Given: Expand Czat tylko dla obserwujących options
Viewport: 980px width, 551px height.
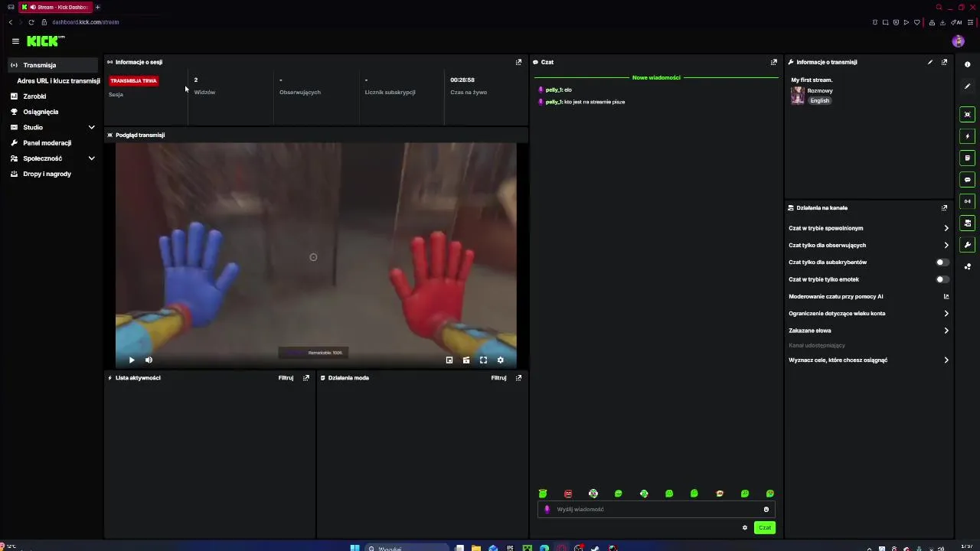Looking at the screenshot, I should [868, 245].
